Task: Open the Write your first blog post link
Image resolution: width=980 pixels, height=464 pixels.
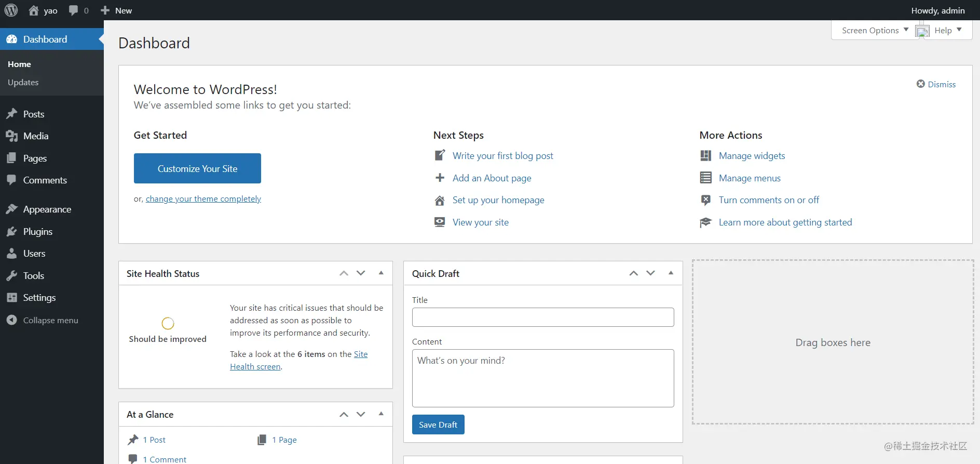Action: coord(503,156)
